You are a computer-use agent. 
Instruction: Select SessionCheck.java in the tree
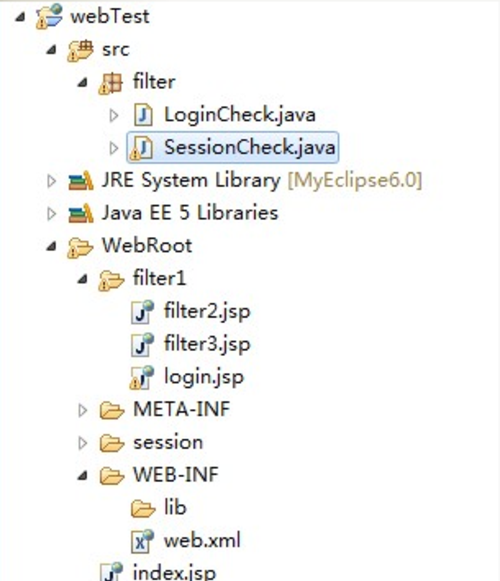point(232,147)
